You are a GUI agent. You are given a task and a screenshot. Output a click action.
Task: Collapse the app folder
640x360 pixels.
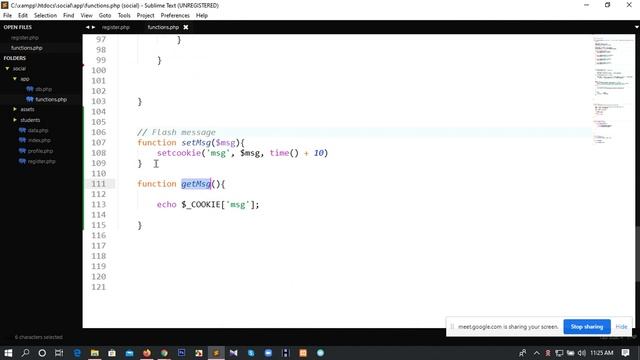click(x=15, y=79)
